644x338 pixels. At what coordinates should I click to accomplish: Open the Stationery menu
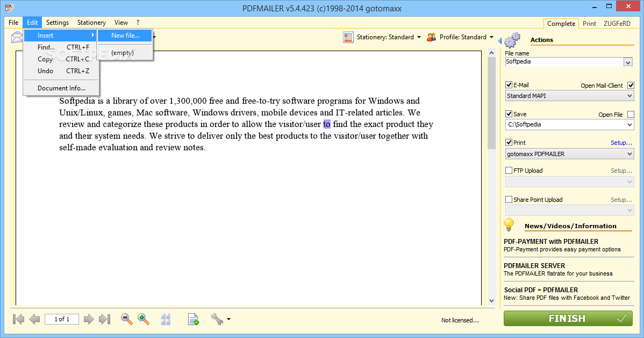[91, 23]
